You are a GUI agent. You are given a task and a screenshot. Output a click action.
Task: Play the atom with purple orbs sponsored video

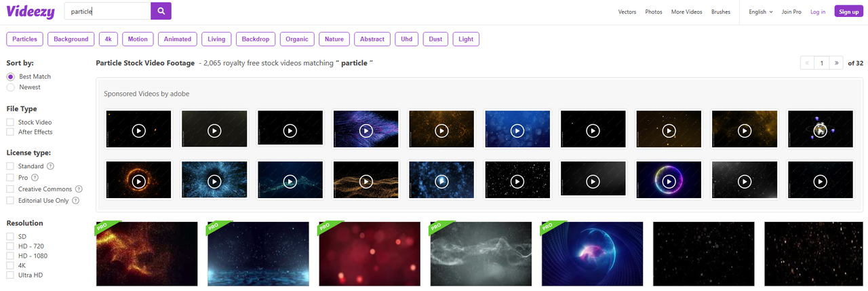[820, 130]
